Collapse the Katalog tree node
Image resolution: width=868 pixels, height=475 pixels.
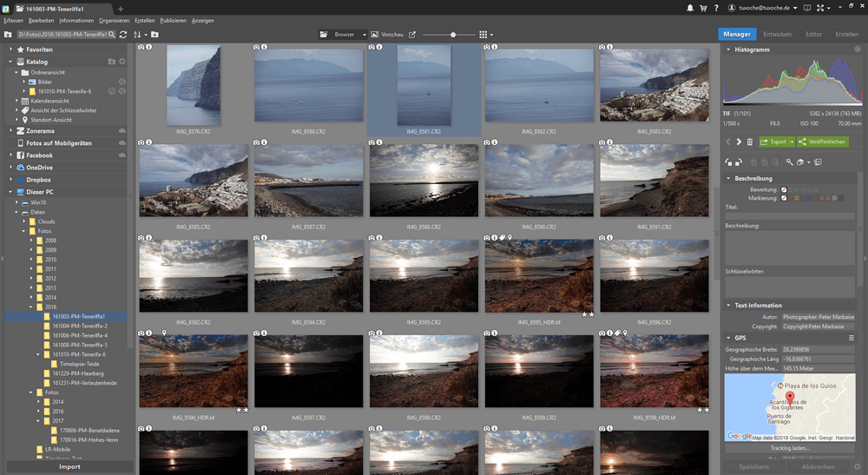[10, 62]
